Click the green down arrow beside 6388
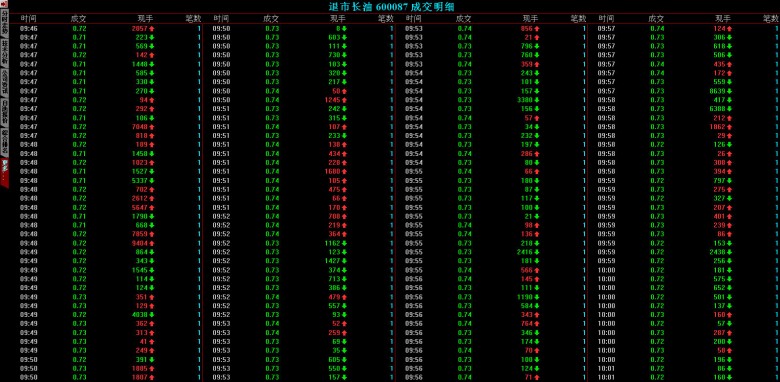Viewport: 780px width, 382px height. pyautogui.click(x=729, y=109)
